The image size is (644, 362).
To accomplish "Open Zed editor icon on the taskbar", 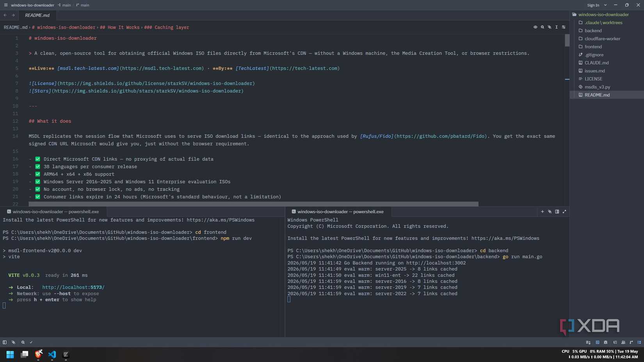I will [x=66, y=354].
